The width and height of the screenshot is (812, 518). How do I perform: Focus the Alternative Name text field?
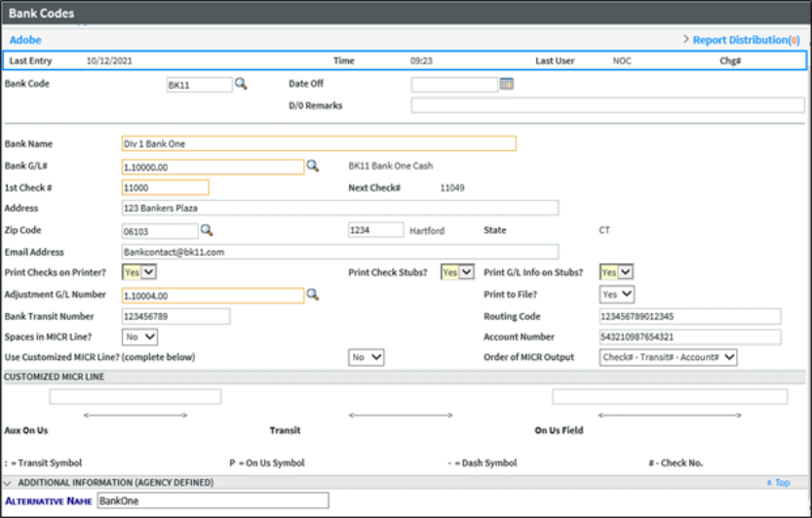213,501
